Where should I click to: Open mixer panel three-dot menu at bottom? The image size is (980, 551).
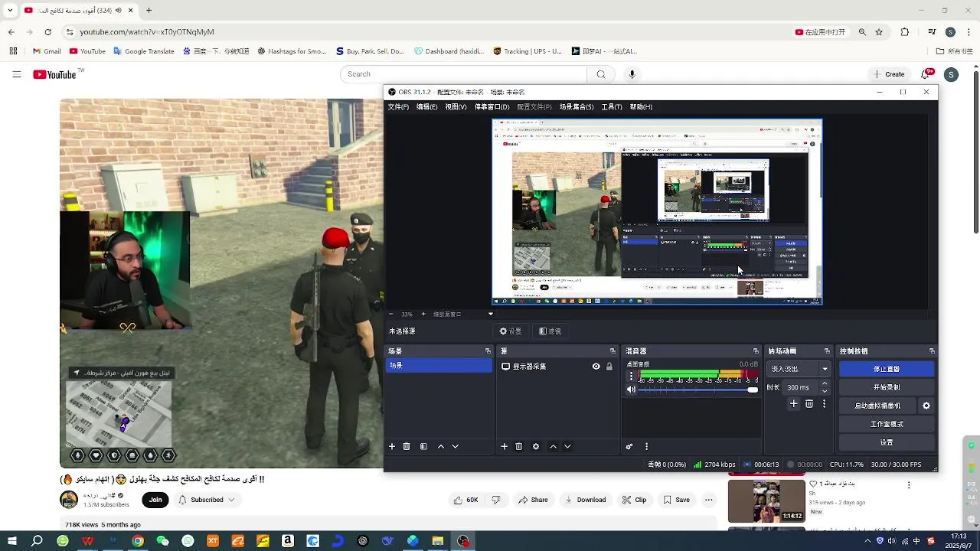[x=646, y=446]
